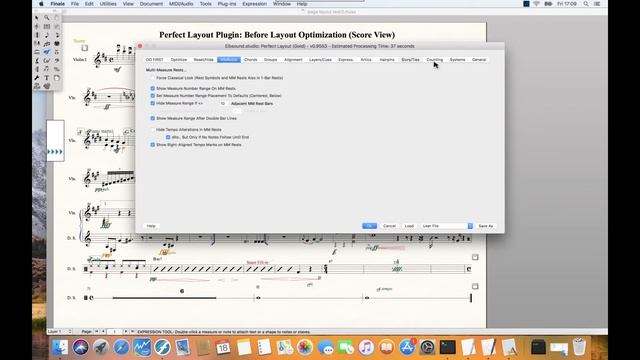This screenshot has width=640, height=360.
Task: Switch to the Reset/Hide tab
Action: click(203, 60)
